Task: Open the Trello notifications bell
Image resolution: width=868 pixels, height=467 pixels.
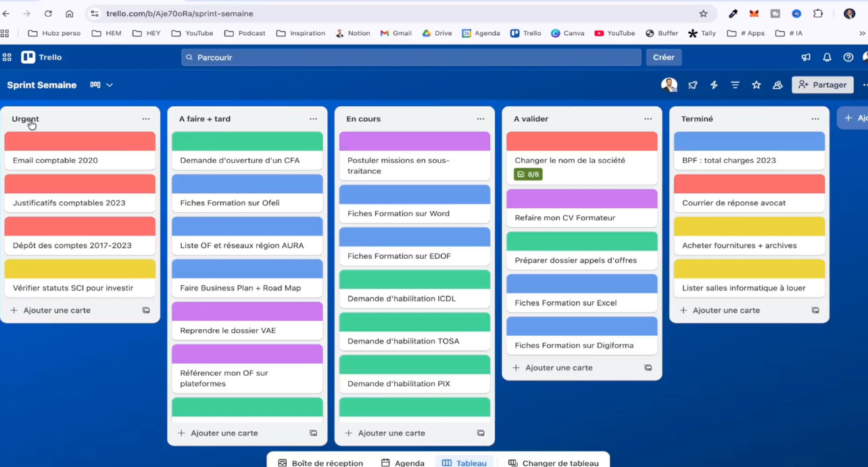Action: (x=827, y=57)
